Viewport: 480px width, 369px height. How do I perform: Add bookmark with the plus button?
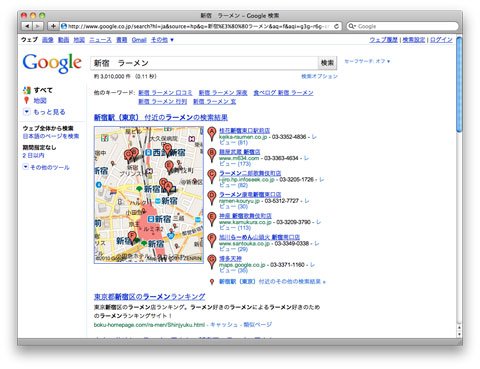pyautogui.click(x=53, y=26)
